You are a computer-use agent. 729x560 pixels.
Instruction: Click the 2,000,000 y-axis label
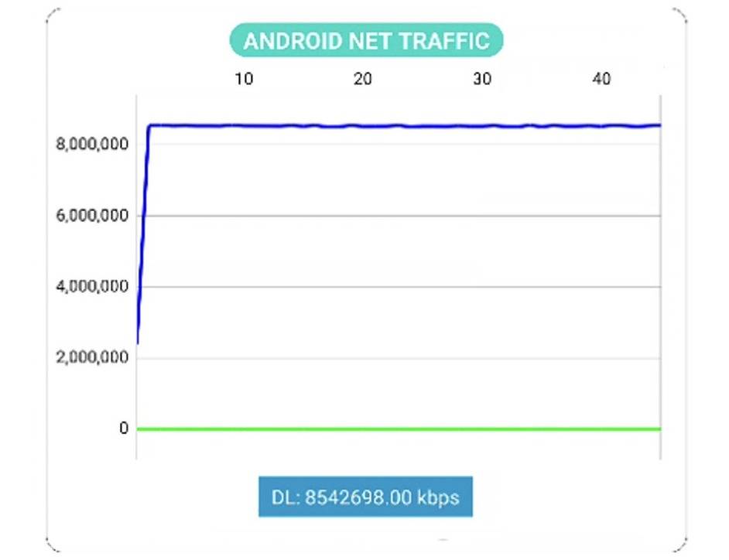[x=93, y=358]
